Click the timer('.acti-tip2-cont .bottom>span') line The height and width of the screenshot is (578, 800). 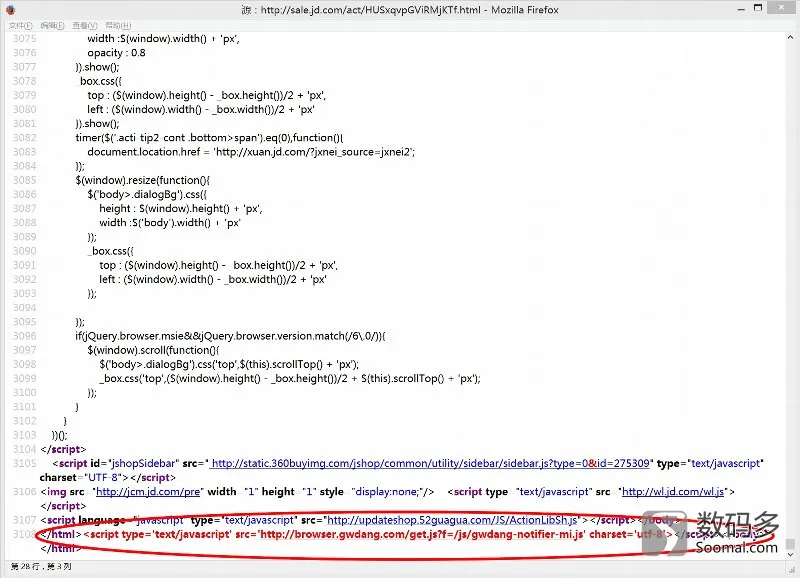click(x=210, y=138)
